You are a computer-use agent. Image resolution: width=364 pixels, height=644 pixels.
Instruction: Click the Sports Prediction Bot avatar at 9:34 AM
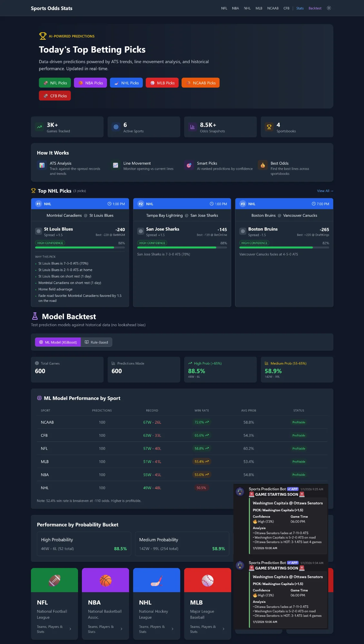pyautogui.click(x=240, y=565)
